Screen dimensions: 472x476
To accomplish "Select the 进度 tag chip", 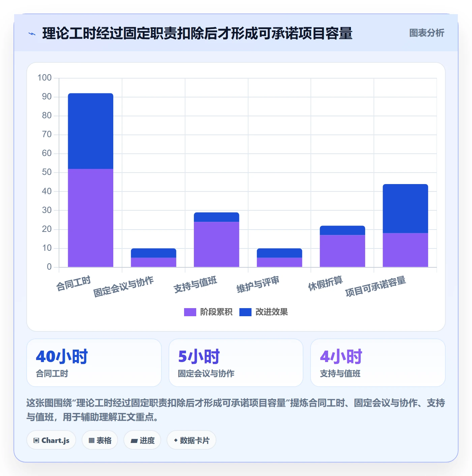I will point(142,440).
